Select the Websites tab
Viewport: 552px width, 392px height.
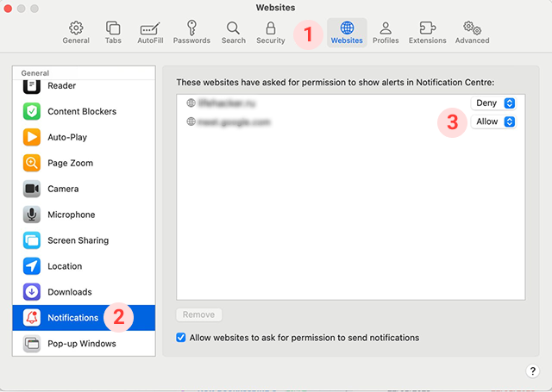[x=347, y=33]
